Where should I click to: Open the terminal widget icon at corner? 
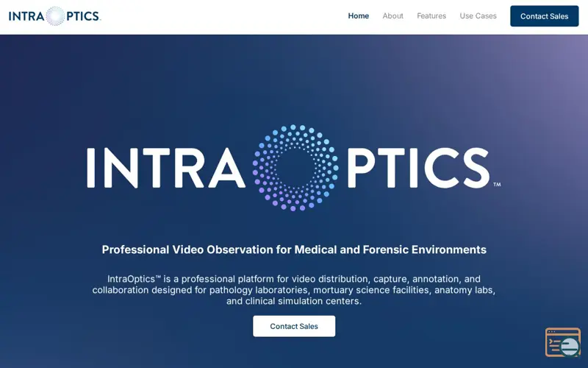[x=563, y=342]
